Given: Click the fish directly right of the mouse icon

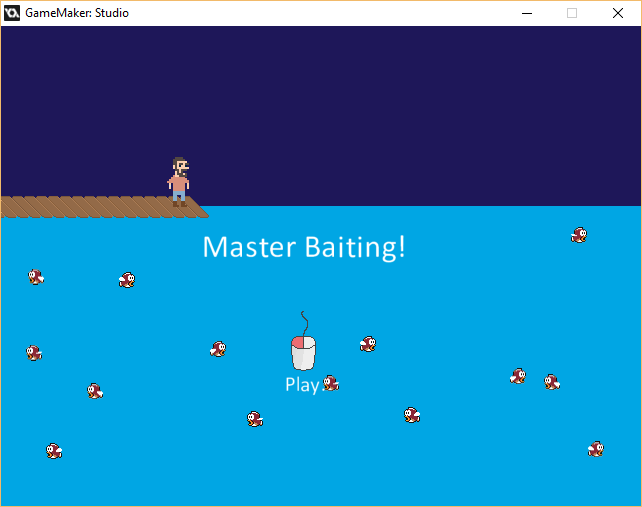Looking at the screenshot, I should pyautogui.click(x=368, y=344).
